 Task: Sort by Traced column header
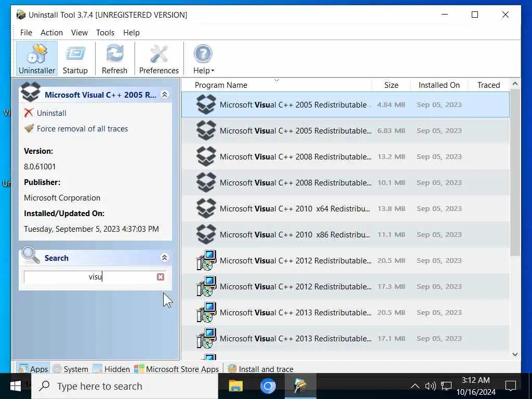488,85
